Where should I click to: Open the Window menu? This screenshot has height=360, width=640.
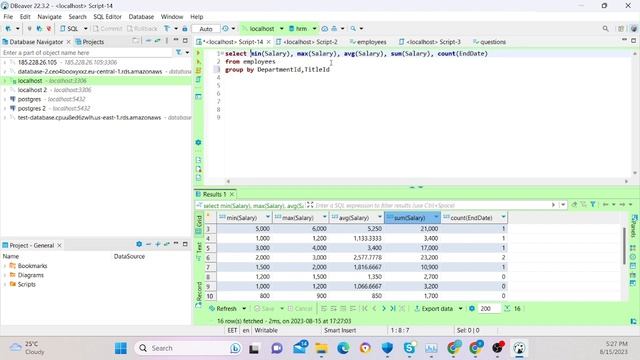172,17
